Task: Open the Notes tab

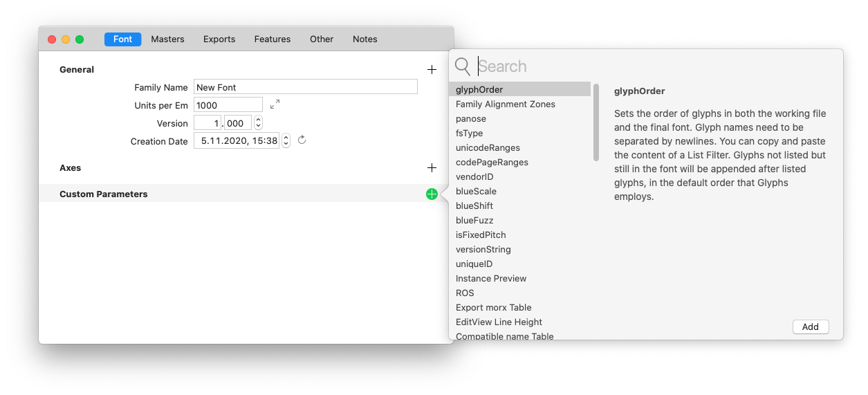Action: coord(365,39)
